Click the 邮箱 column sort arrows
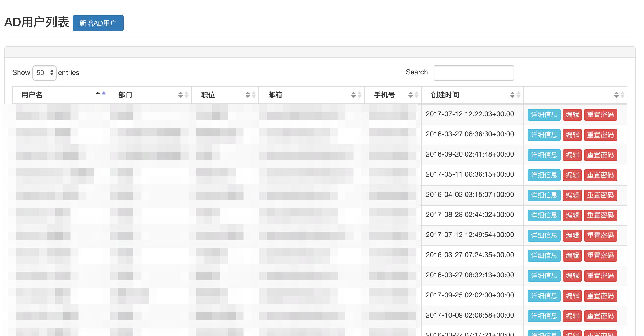Viewport: 644px width, 336px height. coord(356,95)
